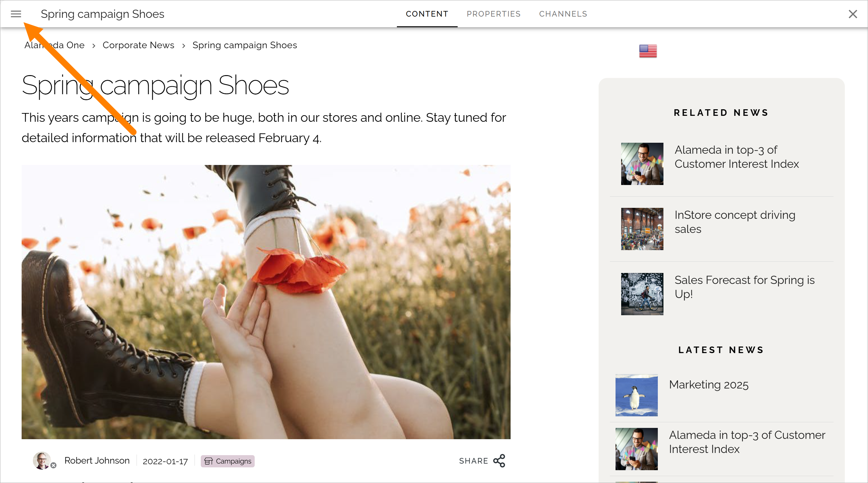Click the 2022-01-17 publish date
The width and height of the screenshot is (868, 483).
(x=165, y=461)
